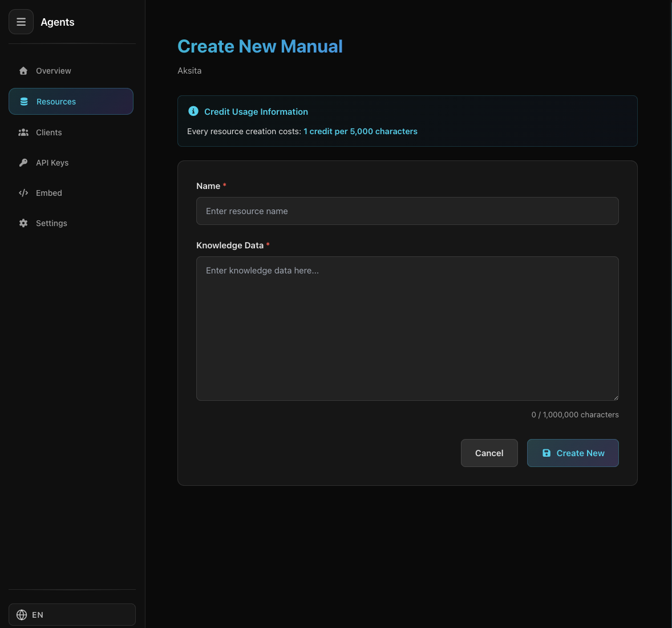
Task: Click the Credit Usage info icon
Action: 193,111
